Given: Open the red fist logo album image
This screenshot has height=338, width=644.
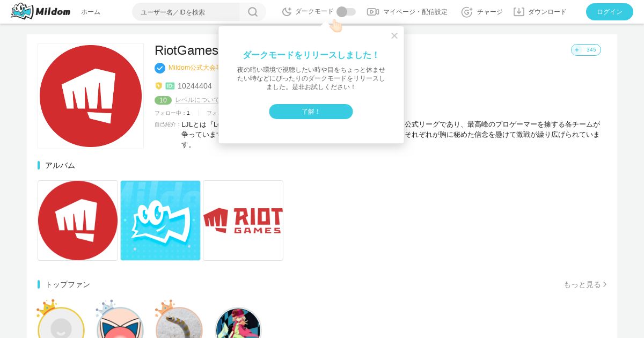Looking at the screenshot, I should (78, 221).
